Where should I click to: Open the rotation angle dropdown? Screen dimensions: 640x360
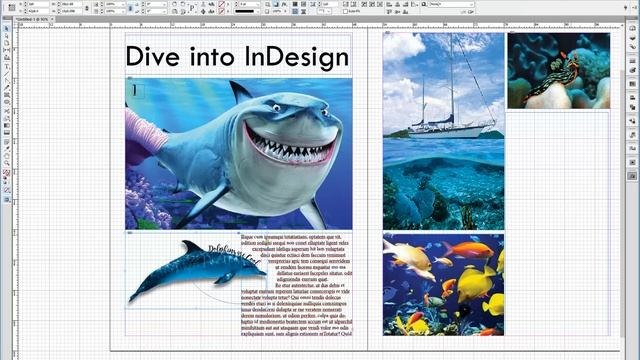(x=164, y=4)
